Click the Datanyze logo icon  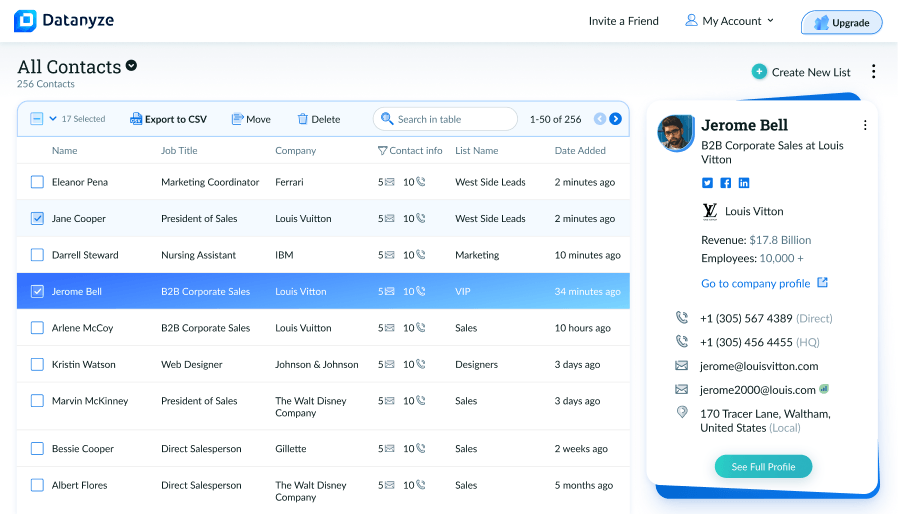tap(25, 21)
